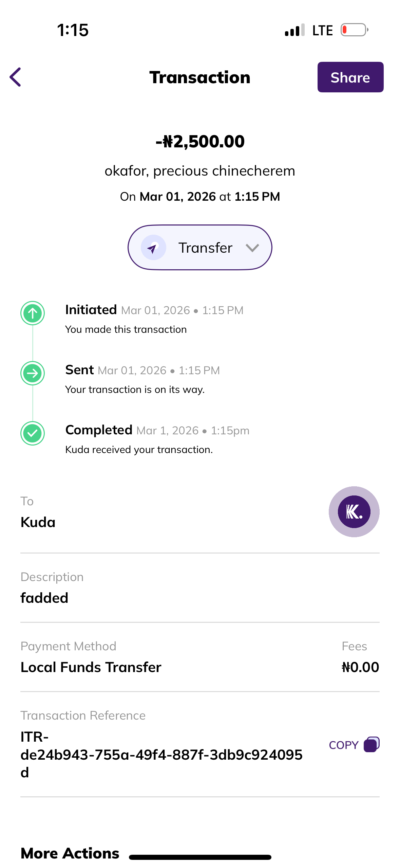The image size is (400, 868).
Task: Tap the Local Funds Transfer payment method
Action: tap(91, 667)
